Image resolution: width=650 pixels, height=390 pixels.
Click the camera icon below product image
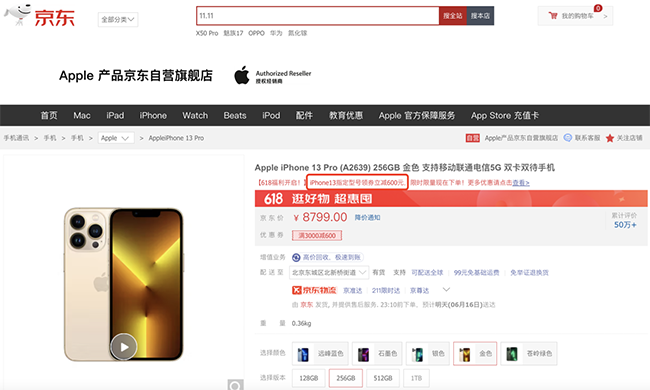pos(235,385)
